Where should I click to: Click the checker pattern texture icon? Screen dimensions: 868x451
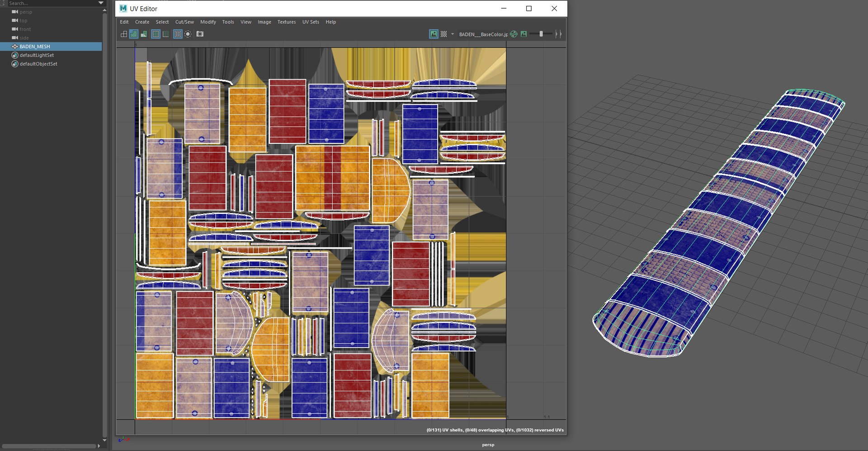point(444,34)
